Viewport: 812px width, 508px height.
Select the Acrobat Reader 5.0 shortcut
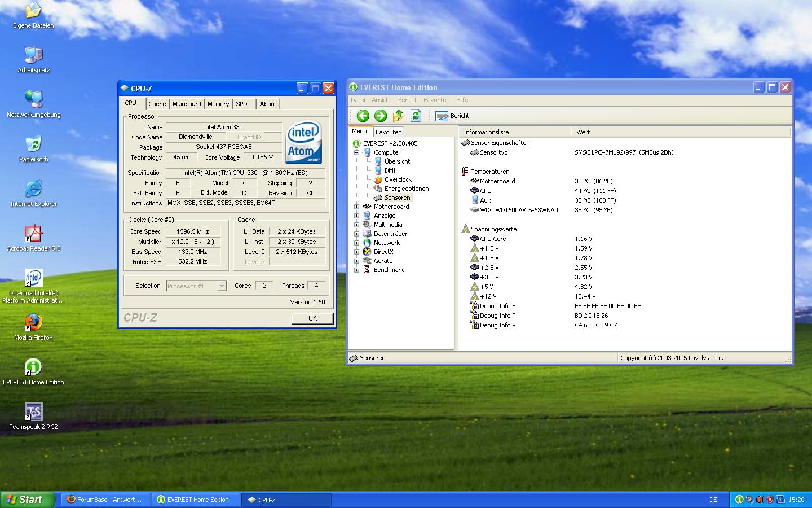pos(33,238)
